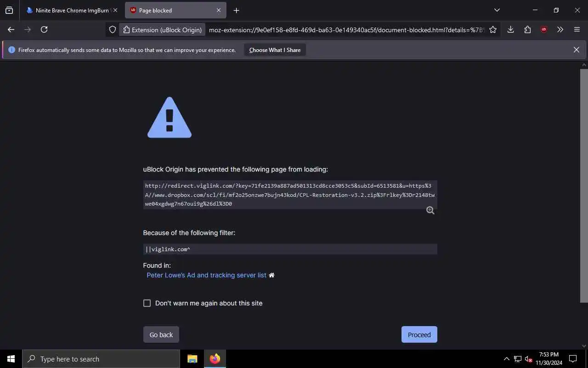Viewport: 588px width, 368px height.
Task: Click the Type here to search box
Action: click(x=101, y=359)
